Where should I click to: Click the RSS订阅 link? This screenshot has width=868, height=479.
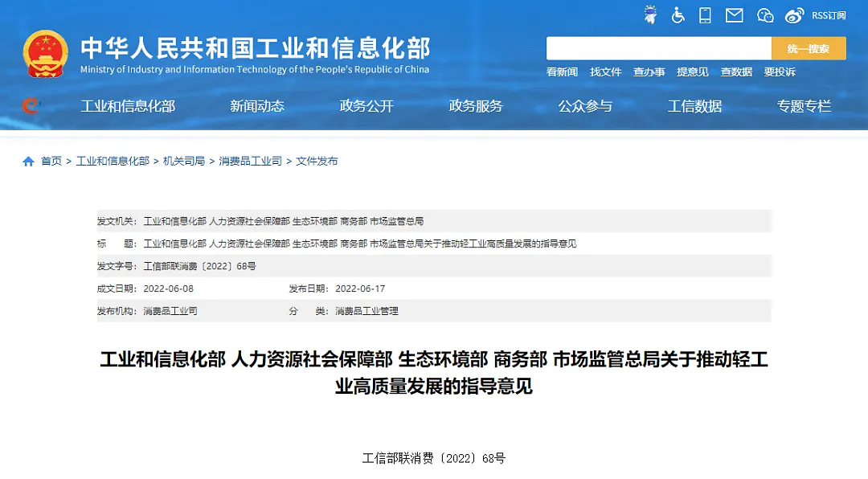pos(829,15)
